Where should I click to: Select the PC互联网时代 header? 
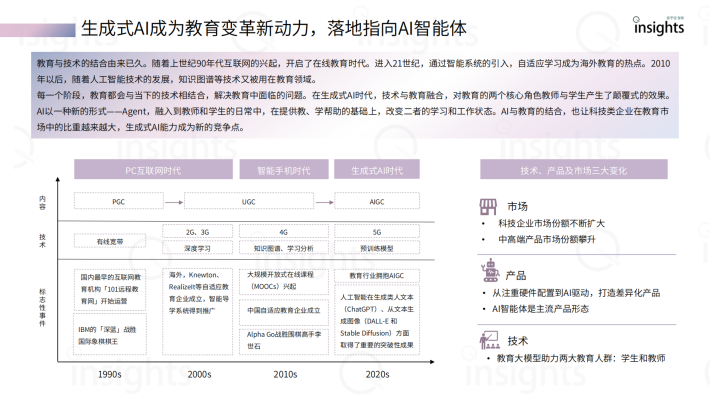[x=154, y=169]
